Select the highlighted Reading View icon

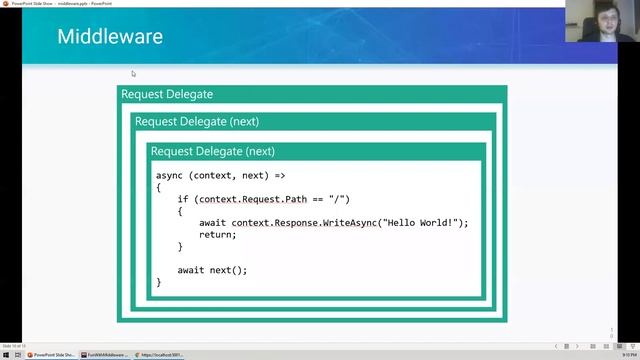620,346
